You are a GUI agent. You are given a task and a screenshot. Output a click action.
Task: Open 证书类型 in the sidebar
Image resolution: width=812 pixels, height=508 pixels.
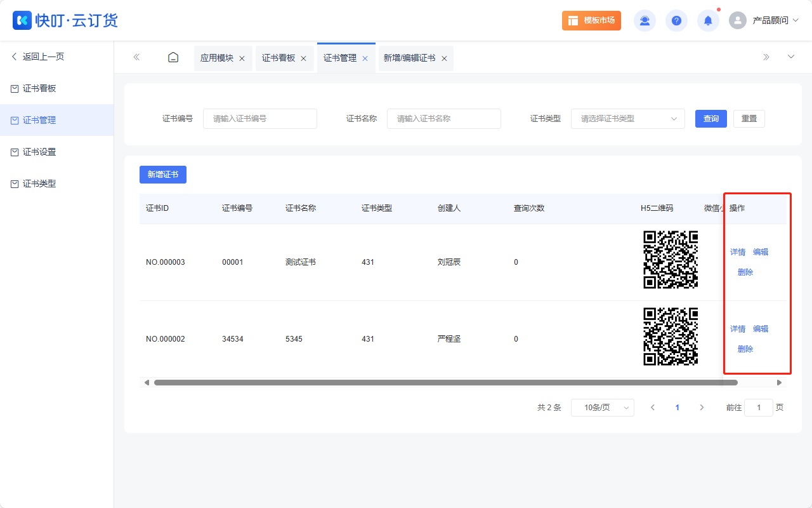coord(56,184)
